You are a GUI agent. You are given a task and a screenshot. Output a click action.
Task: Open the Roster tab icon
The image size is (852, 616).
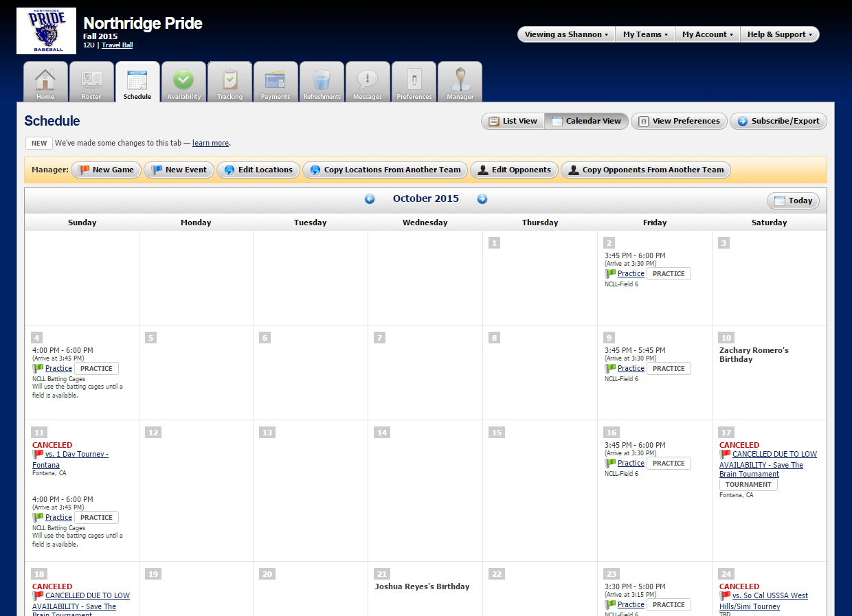91,82
